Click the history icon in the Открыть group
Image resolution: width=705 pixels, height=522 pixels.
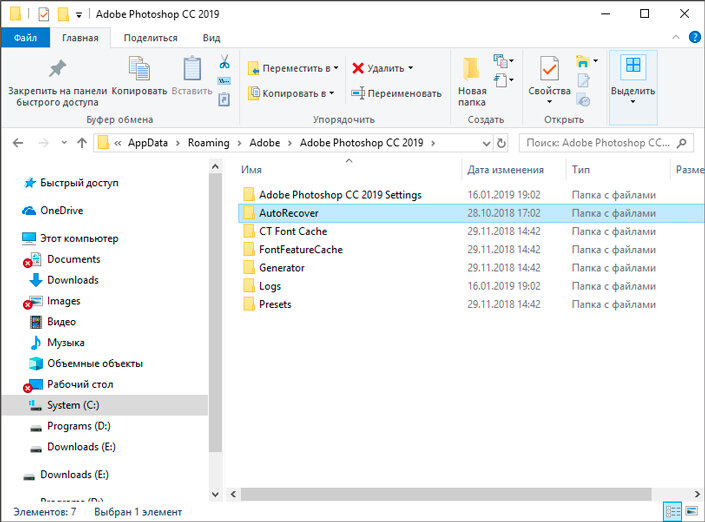[x=583, y=100]
